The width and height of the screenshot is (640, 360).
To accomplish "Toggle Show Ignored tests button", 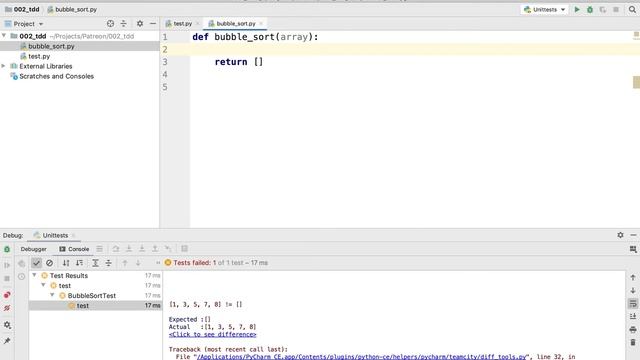I will click(49, 263).
